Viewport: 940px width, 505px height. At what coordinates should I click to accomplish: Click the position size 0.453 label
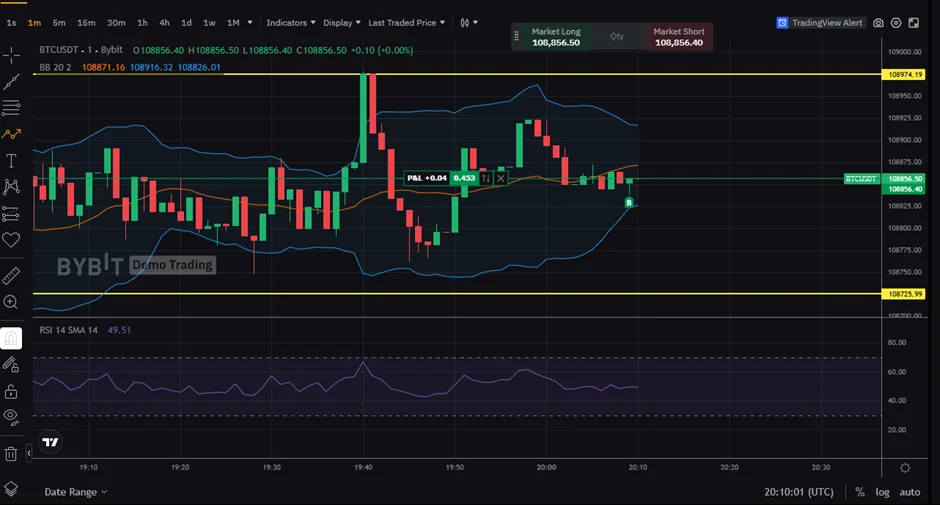pos(464,178)
